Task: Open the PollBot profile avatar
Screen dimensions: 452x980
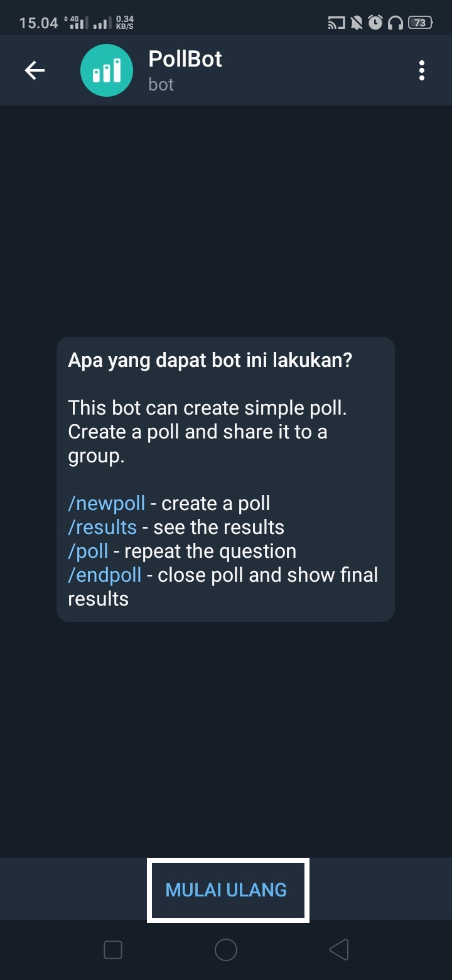Action: (x=107, y=70)
